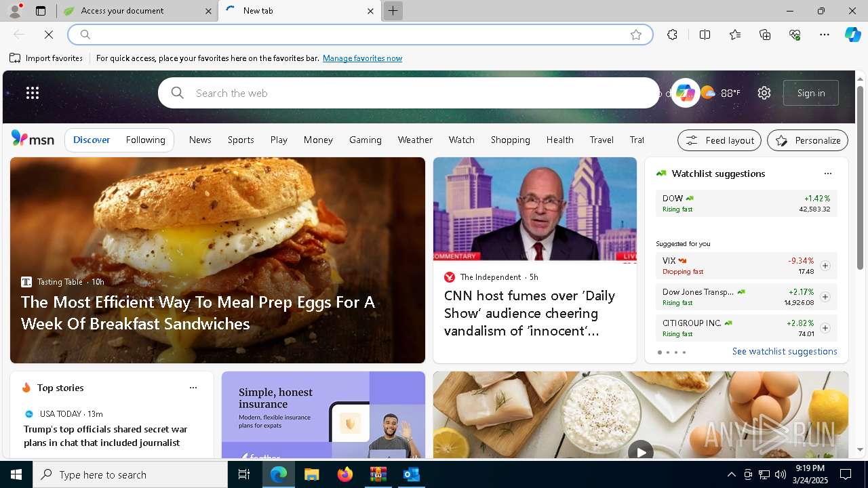Open the Import favorites icon
The width and height of the screenshot is (868, 488).
(15, 58)
